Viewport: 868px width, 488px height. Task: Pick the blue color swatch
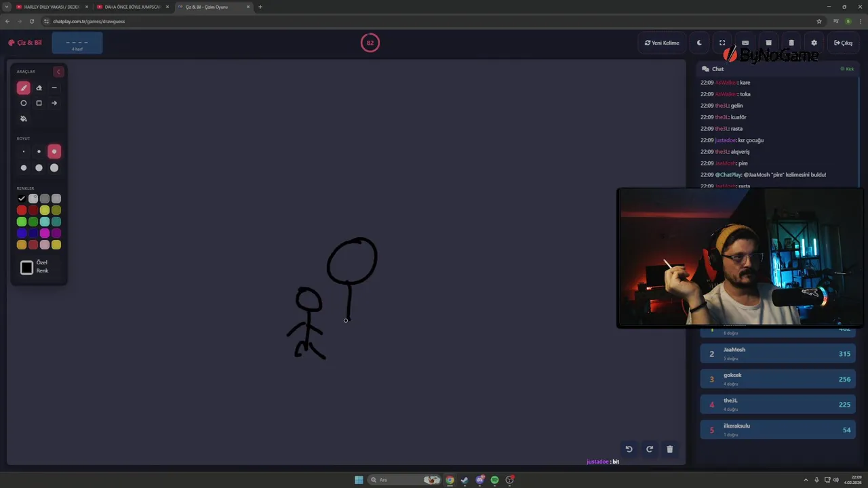click(22, 233)
